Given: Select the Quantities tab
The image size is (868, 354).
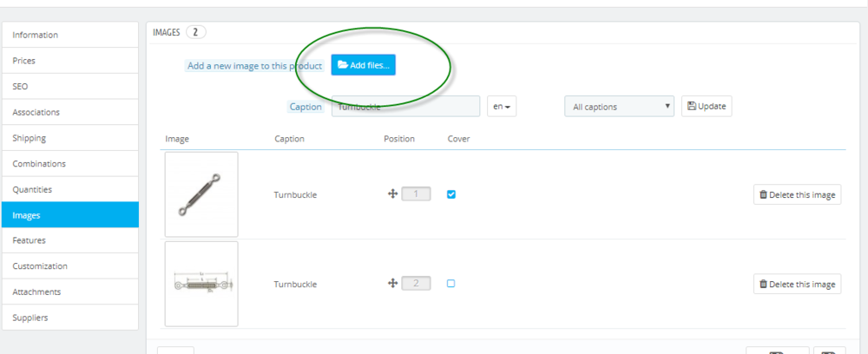Looking at the screenshot, I should tap(69, 189).
